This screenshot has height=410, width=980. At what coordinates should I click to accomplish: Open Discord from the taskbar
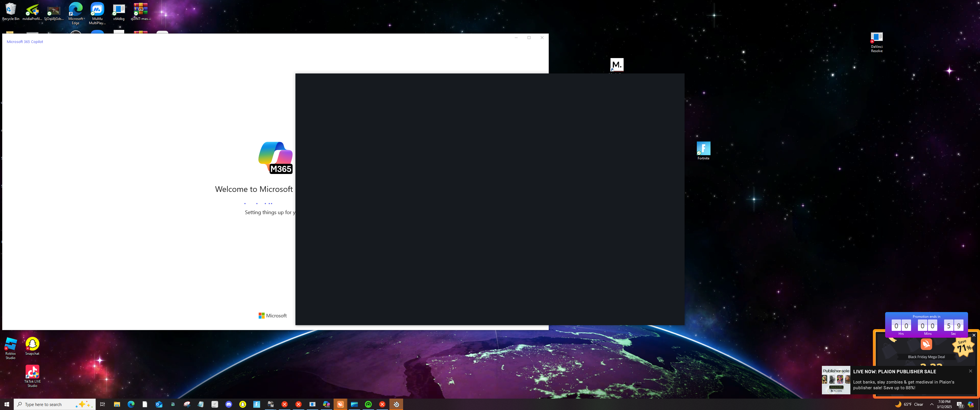pyautogui.click(x=229, y=404)
